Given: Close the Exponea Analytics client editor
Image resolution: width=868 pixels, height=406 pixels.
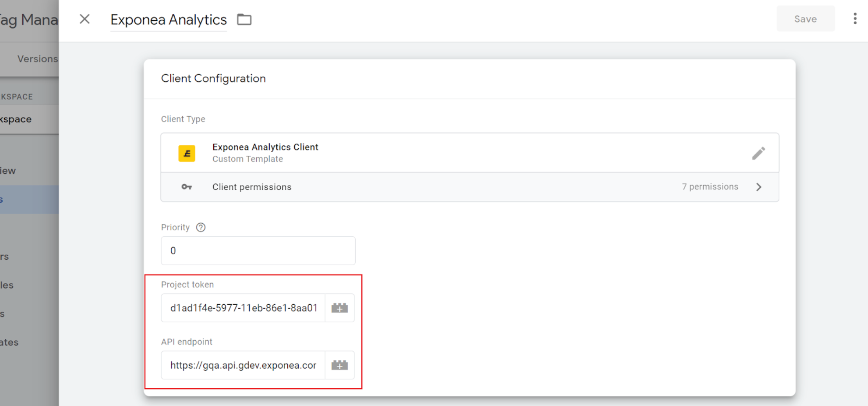Looking at the screenshot, I should point(85,19).
